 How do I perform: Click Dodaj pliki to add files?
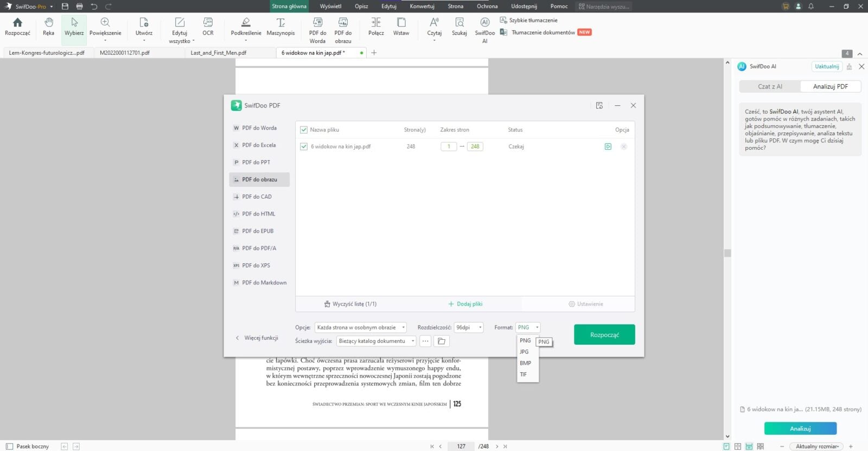(465, 304)
